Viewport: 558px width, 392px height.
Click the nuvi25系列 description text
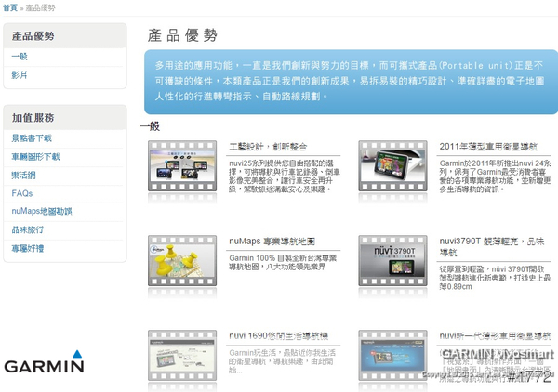285,176
